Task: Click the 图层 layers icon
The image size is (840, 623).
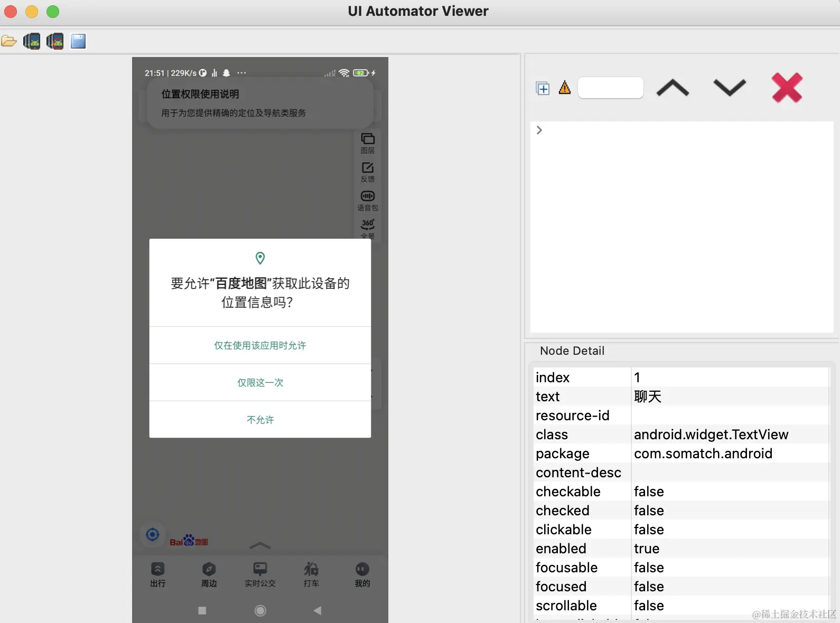Action: [368, 143]
